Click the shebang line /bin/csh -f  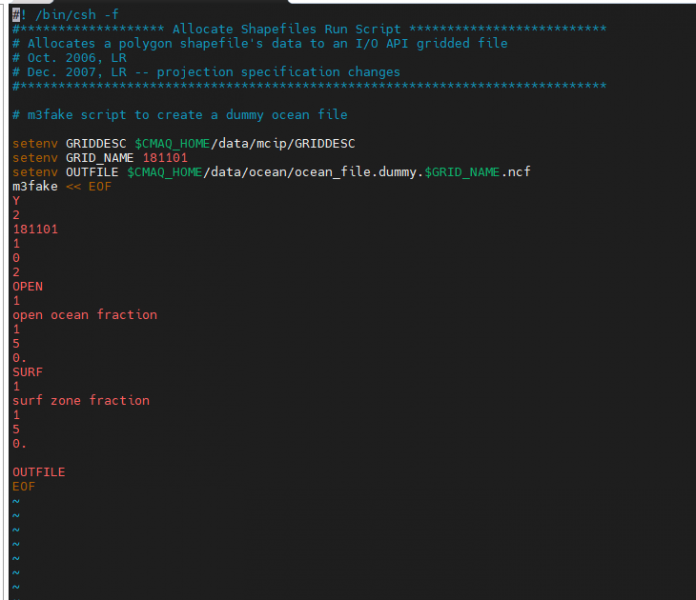68,14
